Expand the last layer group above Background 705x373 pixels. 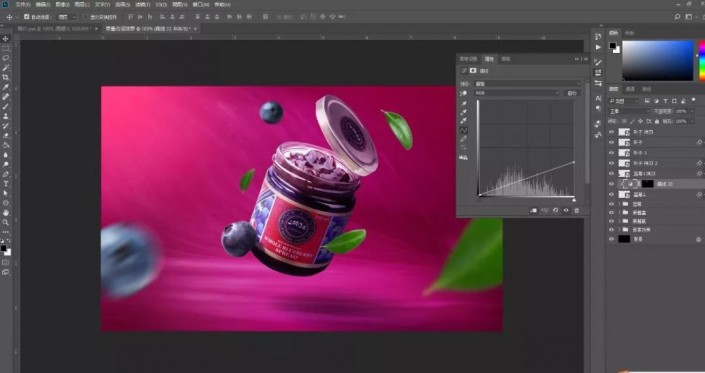[620, 230]
